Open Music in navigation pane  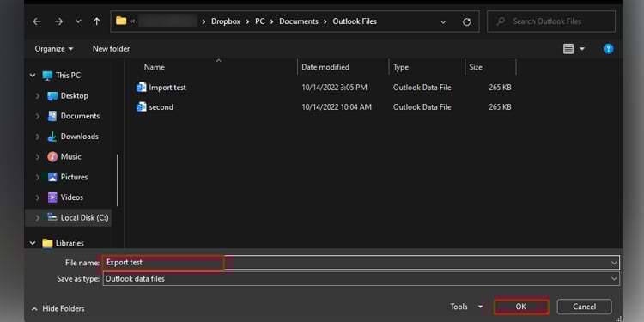(71, 157)
